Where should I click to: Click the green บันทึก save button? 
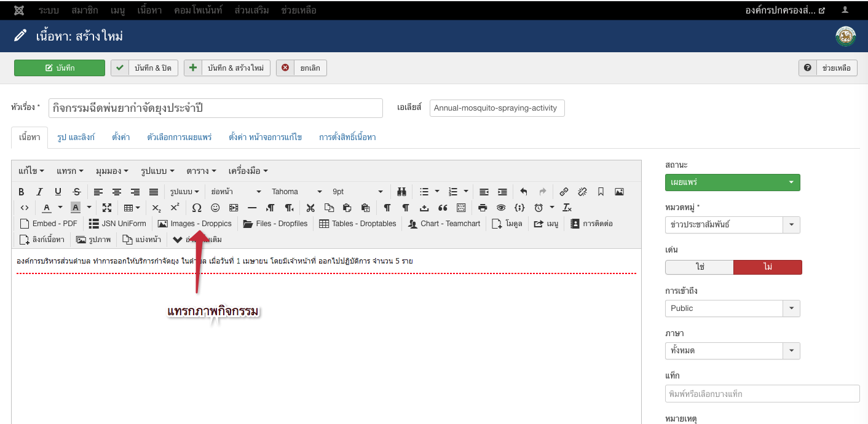coord(60,68)
